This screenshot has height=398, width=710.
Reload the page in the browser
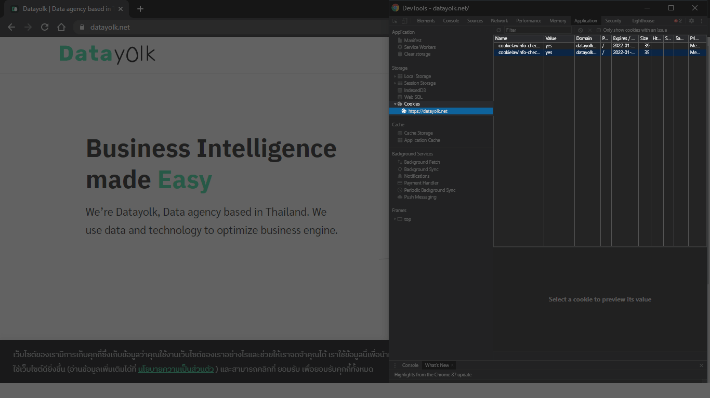tap(44, 27)
